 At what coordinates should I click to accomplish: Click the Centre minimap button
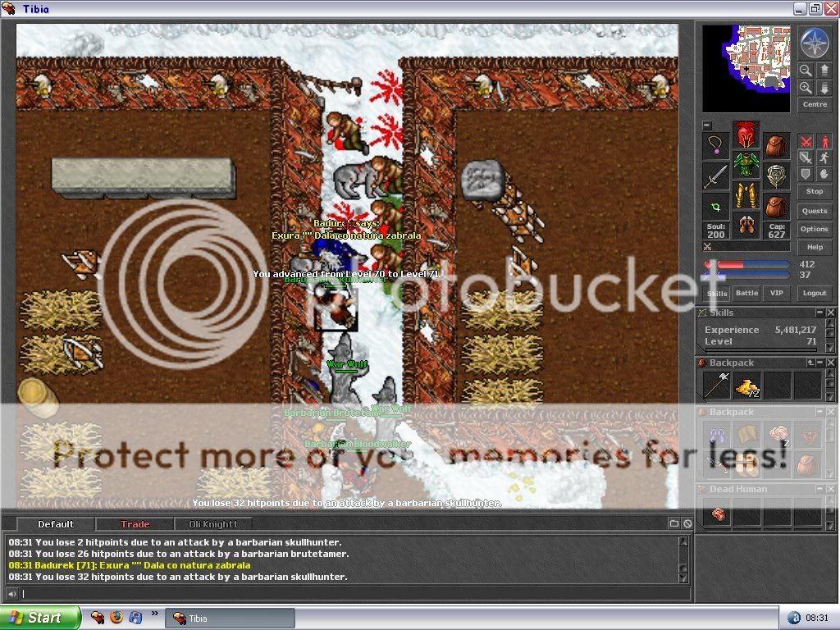pyautogui.click(x=815, y=104)
